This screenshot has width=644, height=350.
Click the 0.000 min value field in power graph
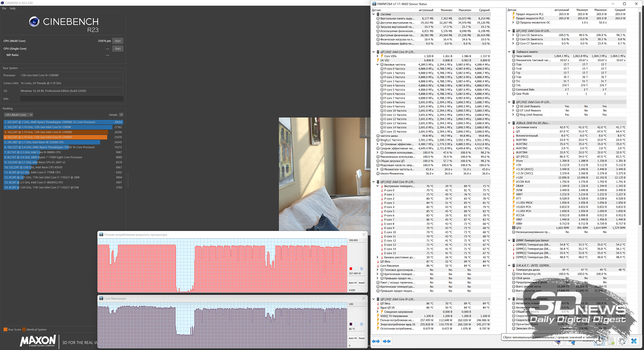point(357,290)
